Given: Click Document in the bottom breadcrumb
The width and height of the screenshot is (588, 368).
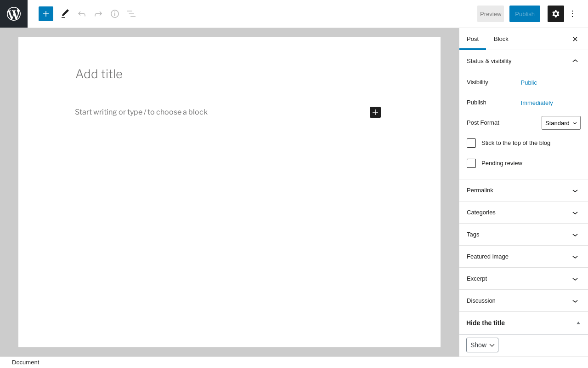Looking at the screenshot, I should point(26,362).
